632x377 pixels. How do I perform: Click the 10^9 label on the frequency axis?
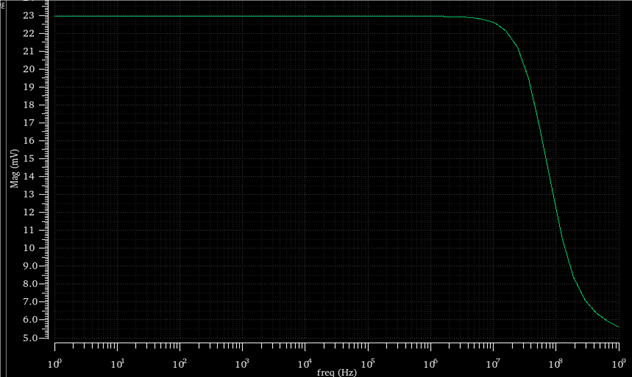pyautogui.click(x=618, y=364)
